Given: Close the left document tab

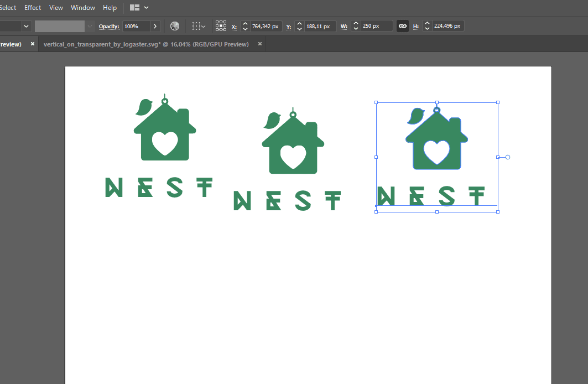Looking at the screenshot, I should point(33,44).
